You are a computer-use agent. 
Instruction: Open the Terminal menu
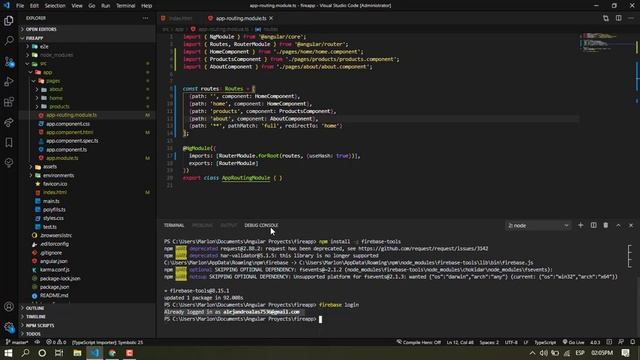point(125,6)
